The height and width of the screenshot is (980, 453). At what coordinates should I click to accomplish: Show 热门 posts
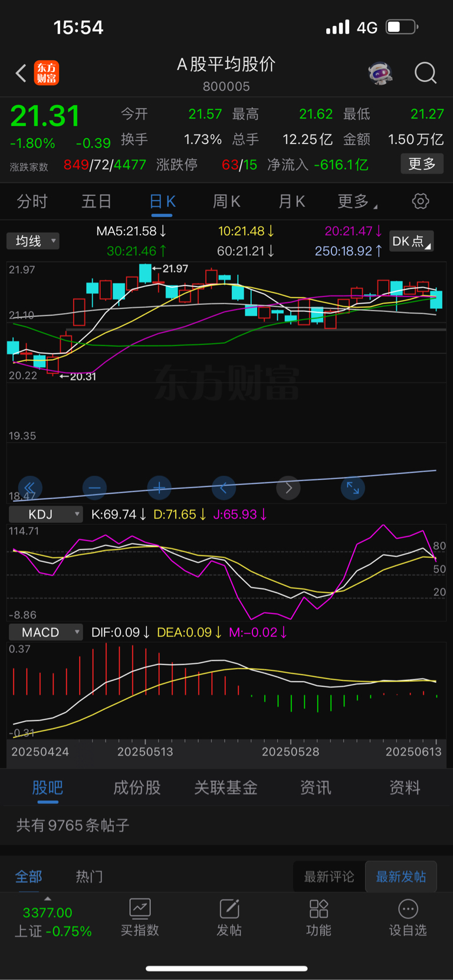(x=90, y=876)
